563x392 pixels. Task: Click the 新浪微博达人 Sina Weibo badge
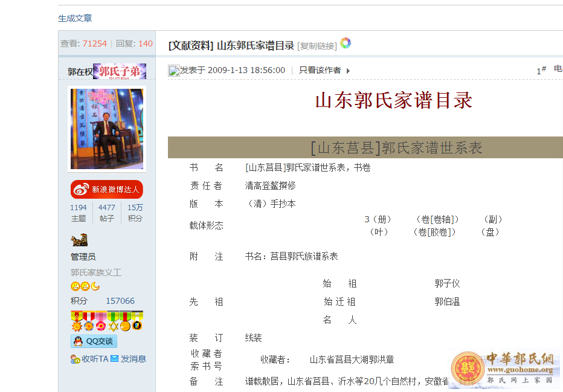(106, 189)
